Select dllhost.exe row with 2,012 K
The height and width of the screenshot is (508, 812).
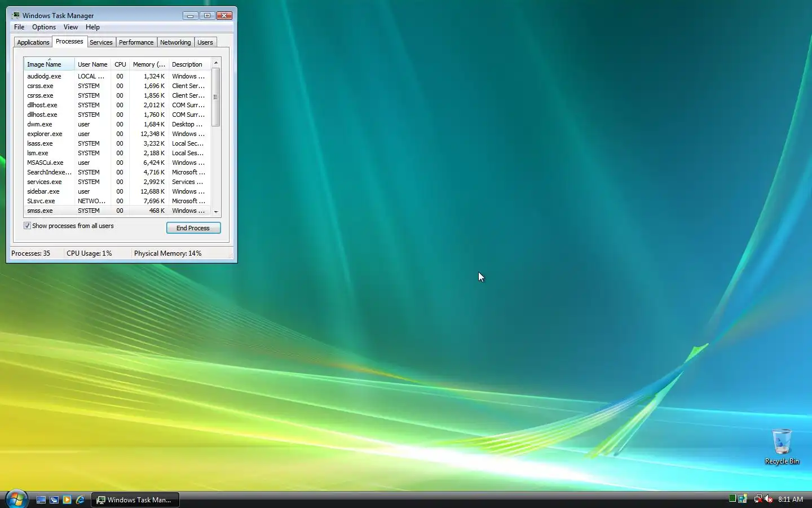click(117, 105)
